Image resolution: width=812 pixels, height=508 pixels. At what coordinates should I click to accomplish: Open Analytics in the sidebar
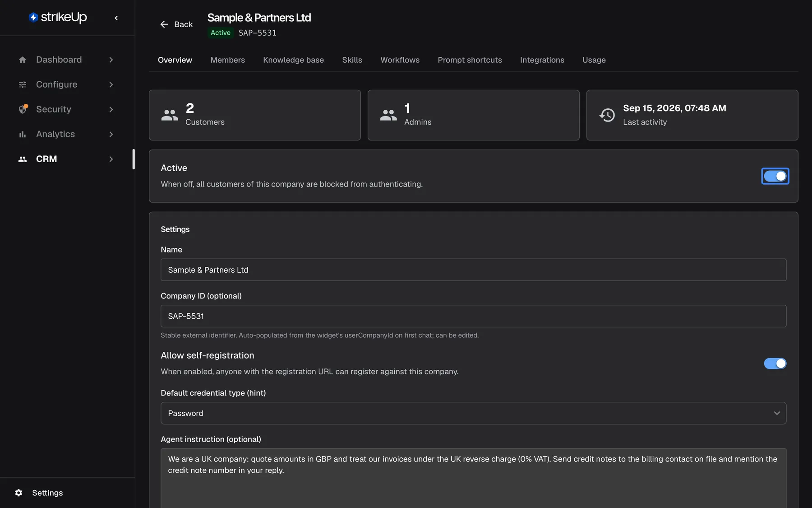coord(55,134)
